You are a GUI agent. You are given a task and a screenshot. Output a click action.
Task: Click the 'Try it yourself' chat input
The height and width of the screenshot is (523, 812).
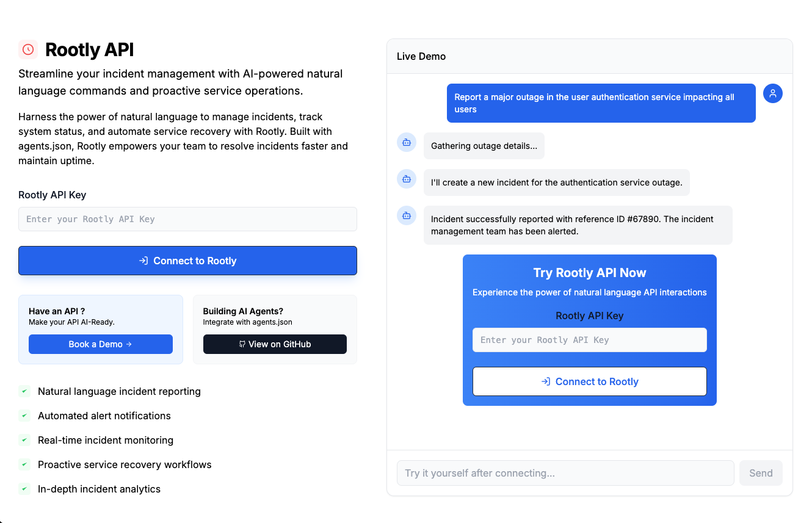565,473
